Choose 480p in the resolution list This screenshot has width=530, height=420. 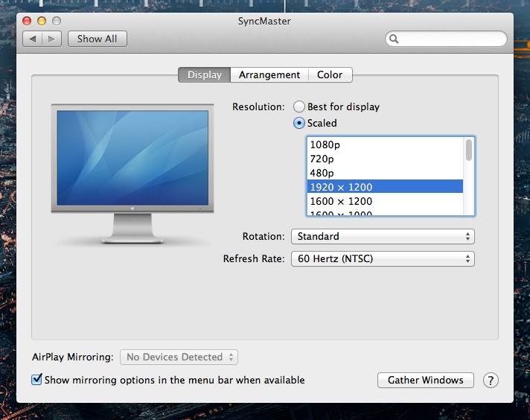(385, 174)
